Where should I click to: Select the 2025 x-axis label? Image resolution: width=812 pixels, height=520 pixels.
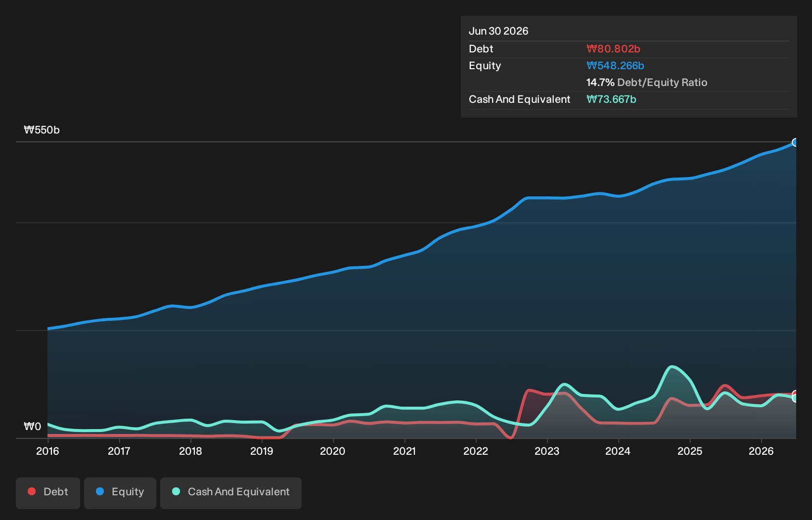point(690,451)
